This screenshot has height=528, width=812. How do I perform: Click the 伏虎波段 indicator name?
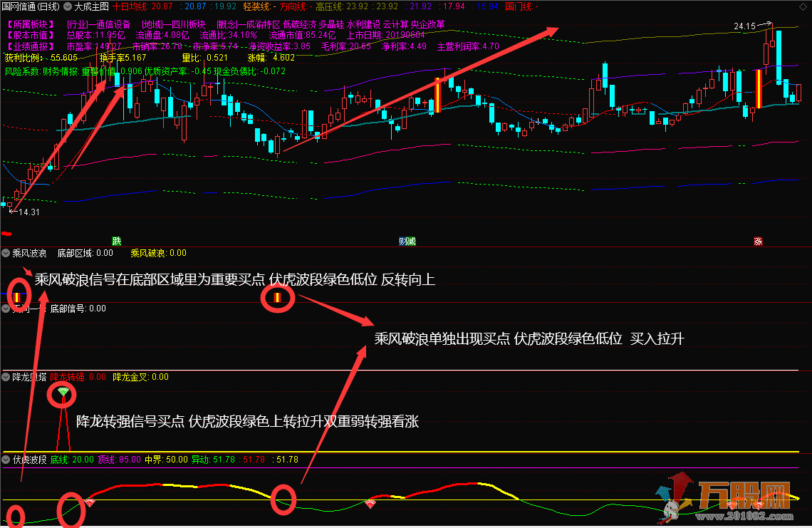(29, 460)
